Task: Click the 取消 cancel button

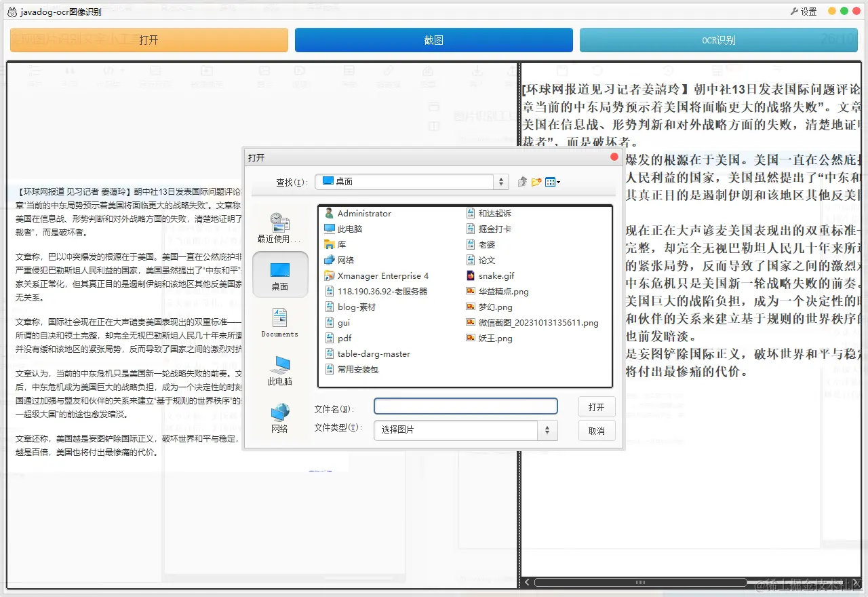Action: tap(596, 430)
